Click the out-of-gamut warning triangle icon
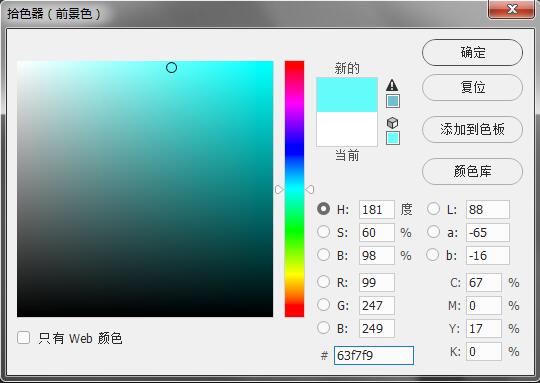The image size is (540, 383). 392,85
